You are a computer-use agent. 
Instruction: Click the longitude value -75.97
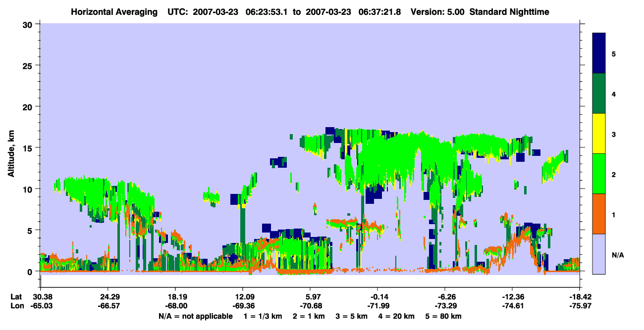(x=580, y=306)
